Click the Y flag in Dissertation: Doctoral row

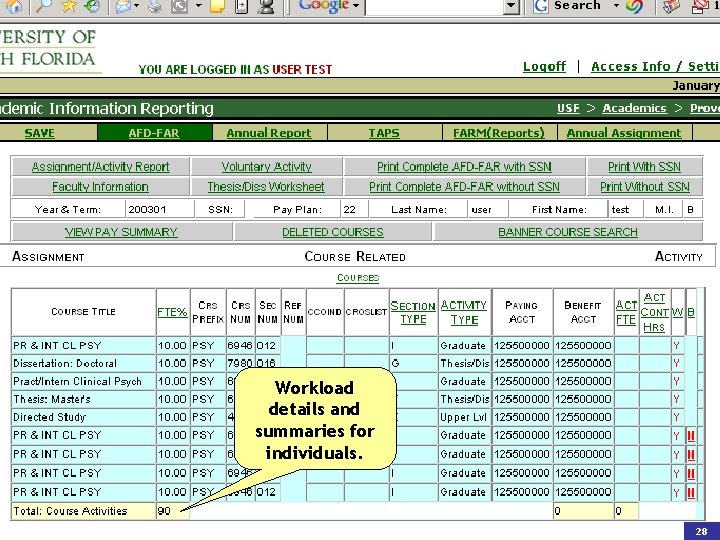click(x=676, y=363)
